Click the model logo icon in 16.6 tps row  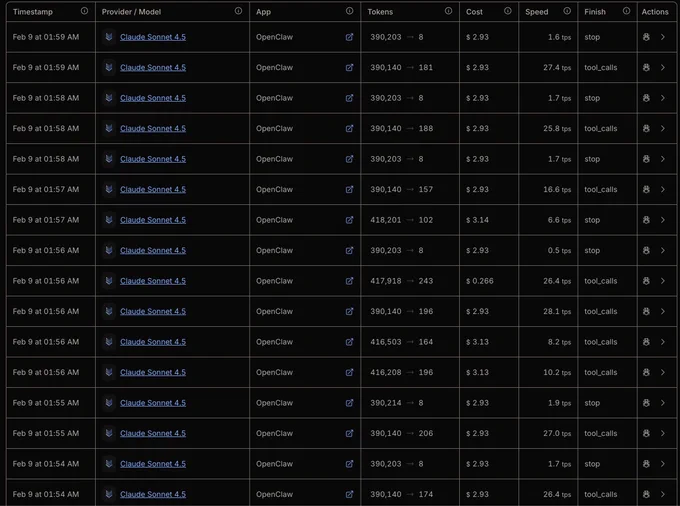coord(109,189)
